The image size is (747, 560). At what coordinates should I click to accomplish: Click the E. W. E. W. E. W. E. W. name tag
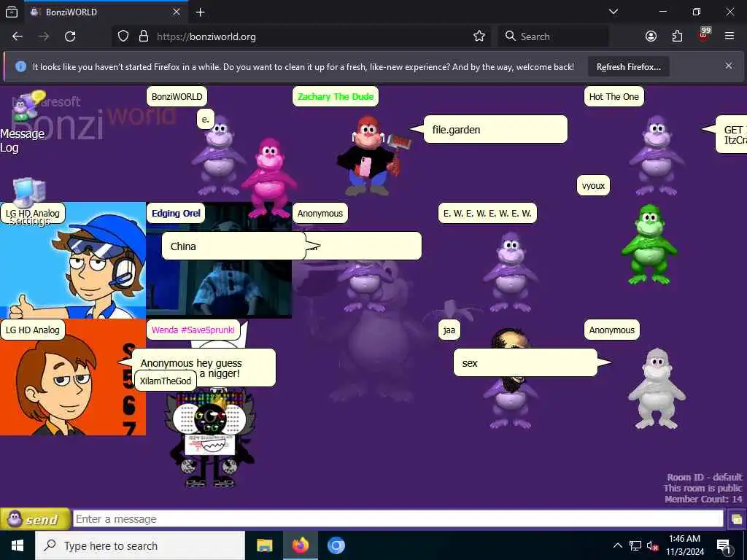click(x=487, y=214)
